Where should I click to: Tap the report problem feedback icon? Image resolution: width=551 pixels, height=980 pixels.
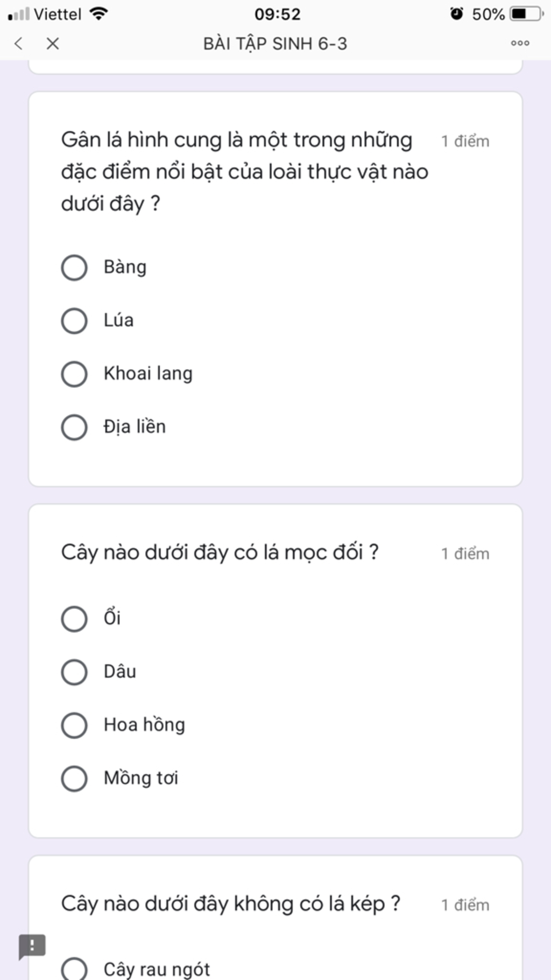point(32,946)
